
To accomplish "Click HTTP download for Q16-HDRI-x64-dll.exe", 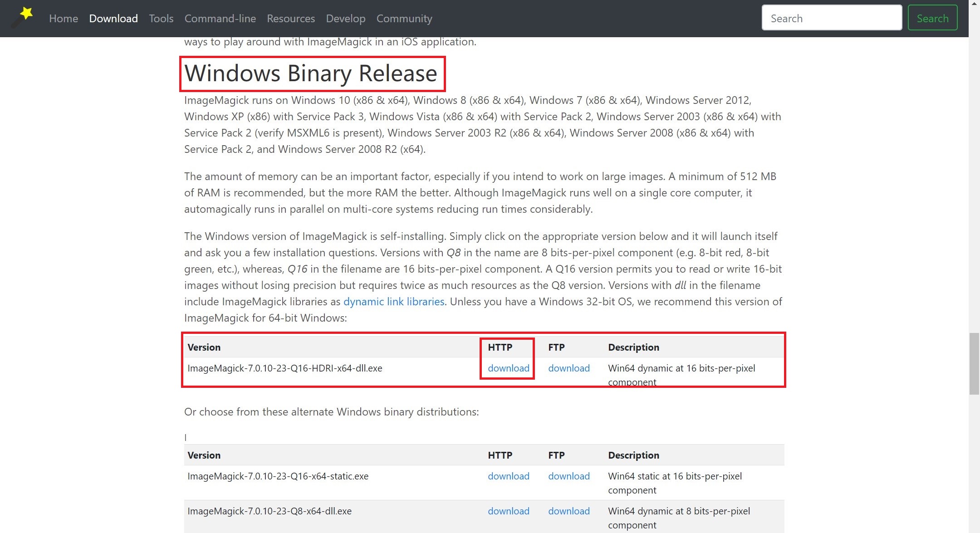I will tap(508, 368).
